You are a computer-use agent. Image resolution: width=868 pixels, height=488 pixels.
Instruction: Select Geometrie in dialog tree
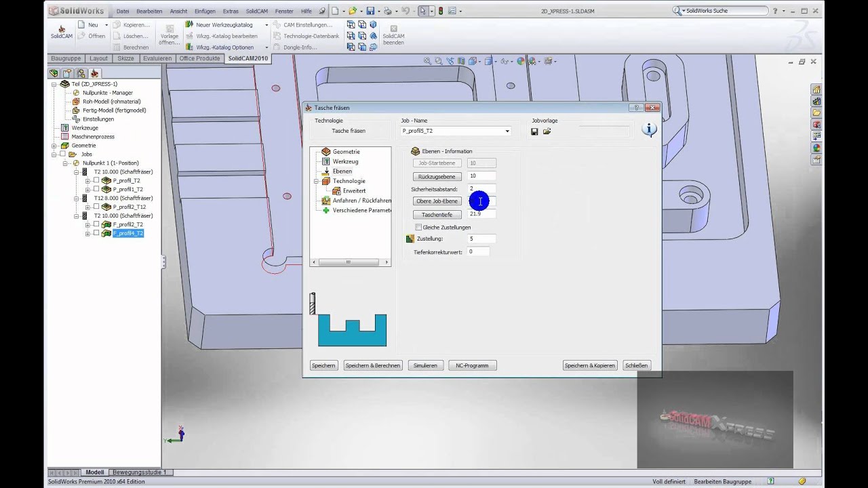tap(346, 152)
